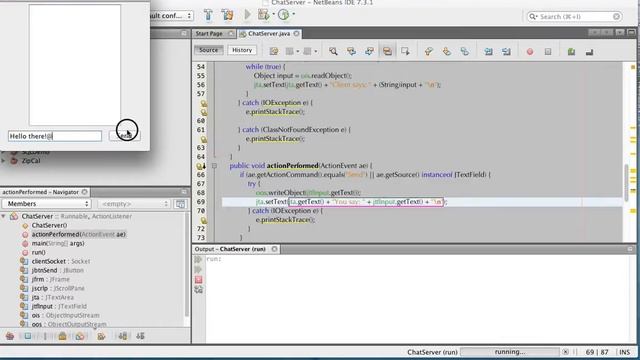Go to the previous bookmark
Image resolution: width=640 pixels, height=360 pixels.
[x=429, y=51]
